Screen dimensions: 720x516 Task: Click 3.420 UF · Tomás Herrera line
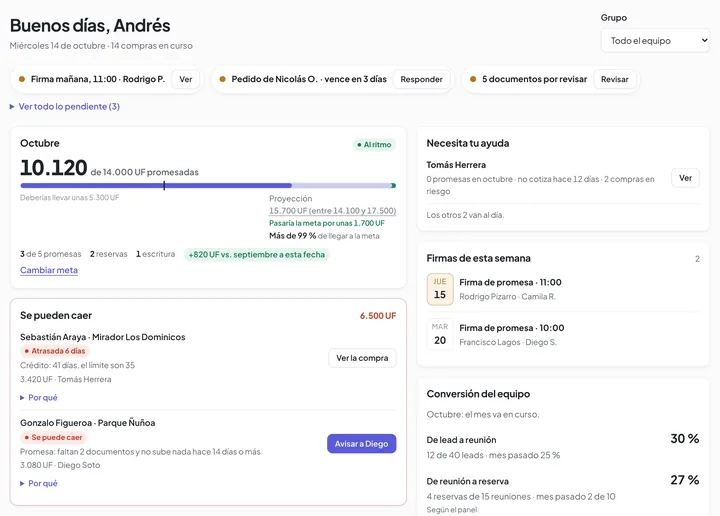pyautogui.click(x=66, y=379)
